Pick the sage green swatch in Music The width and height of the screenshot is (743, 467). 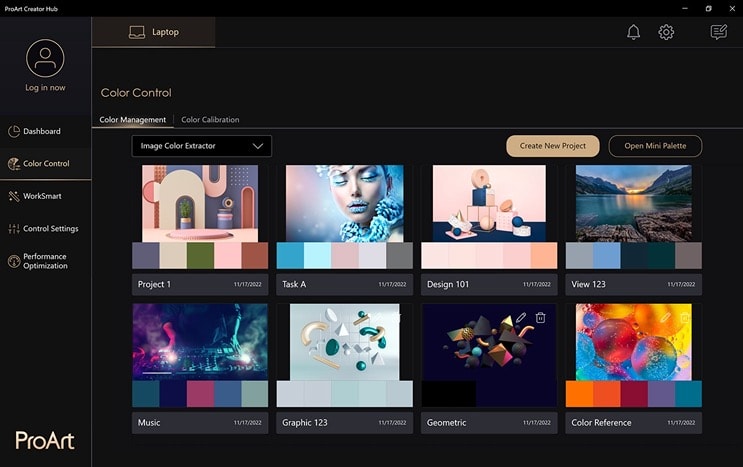point(254,394)
